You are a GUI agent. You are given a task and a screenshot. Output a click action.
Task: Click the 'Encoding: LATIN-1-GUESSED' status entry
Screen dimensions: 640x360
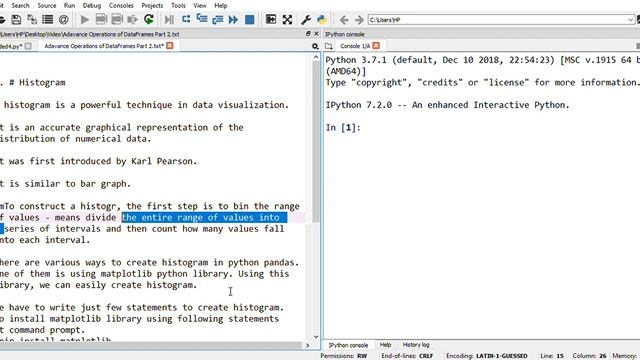tap(487, 356)
